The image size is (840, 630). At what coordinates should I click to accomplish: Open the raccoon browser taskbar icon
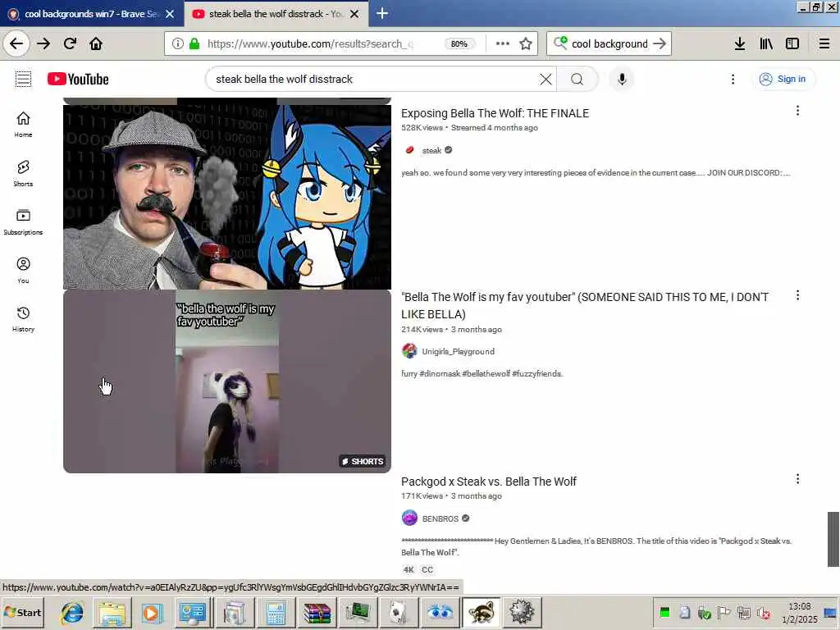(x=481, y=612)
